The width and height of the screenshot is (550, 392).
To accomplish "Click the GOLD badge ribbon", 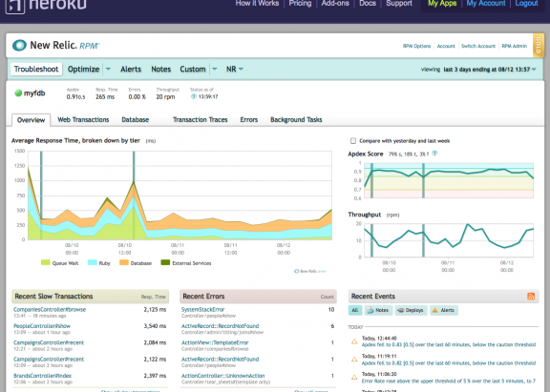I will pos(539,45).
